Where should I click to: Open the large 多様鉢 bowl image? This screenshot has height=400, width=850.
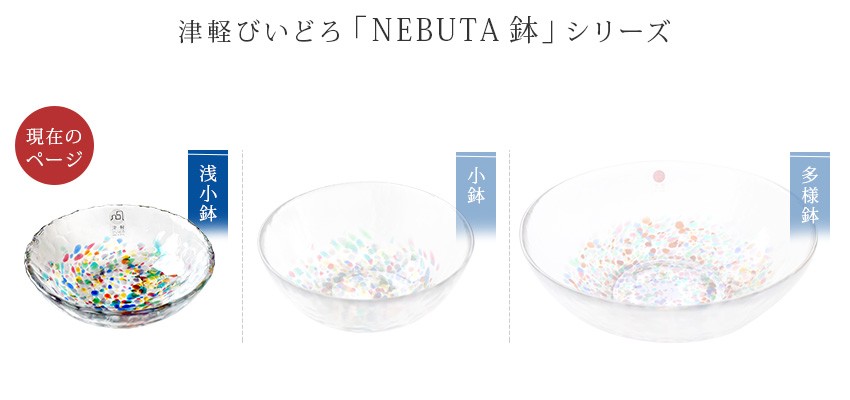click(668, 251)
